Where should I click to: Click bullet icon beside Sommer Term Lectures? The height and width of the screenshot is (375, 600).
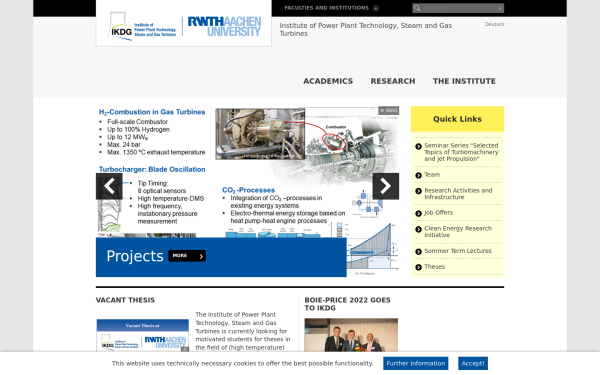point(418,251)
